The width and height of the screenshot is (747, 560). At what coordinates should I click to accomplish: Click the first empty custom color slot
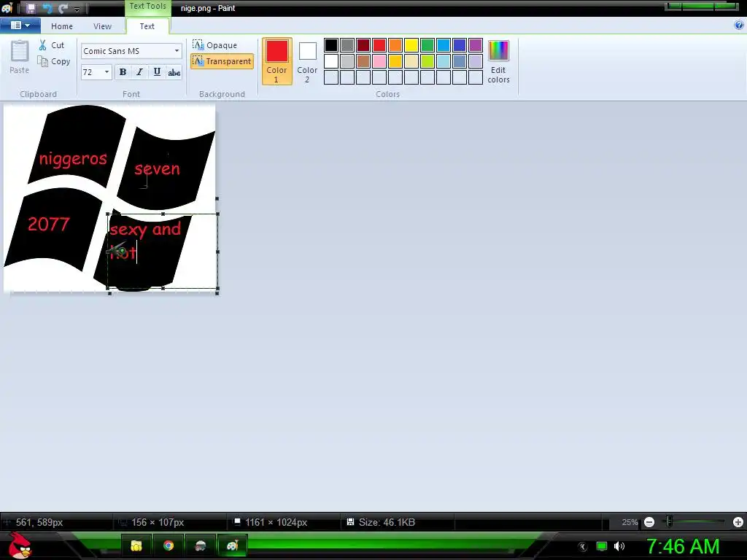tap(331, 77)
